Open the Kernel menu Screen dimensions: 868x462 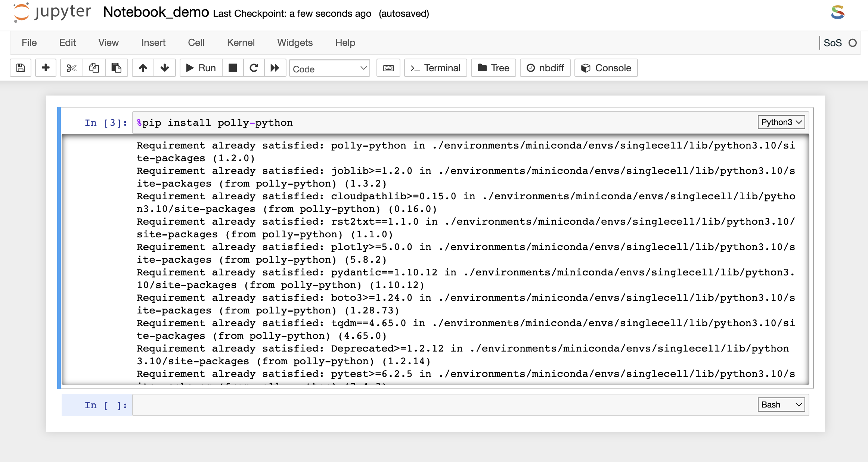241,43
